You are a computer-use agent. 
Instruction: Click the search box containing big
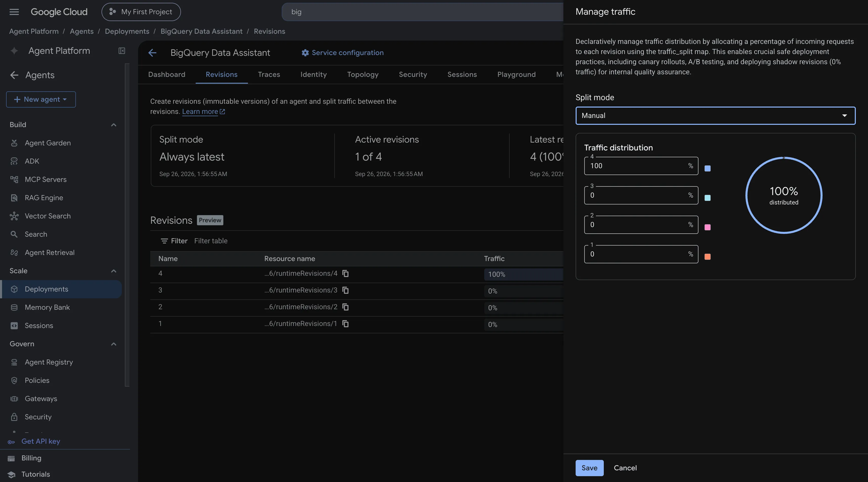(423, 12)
